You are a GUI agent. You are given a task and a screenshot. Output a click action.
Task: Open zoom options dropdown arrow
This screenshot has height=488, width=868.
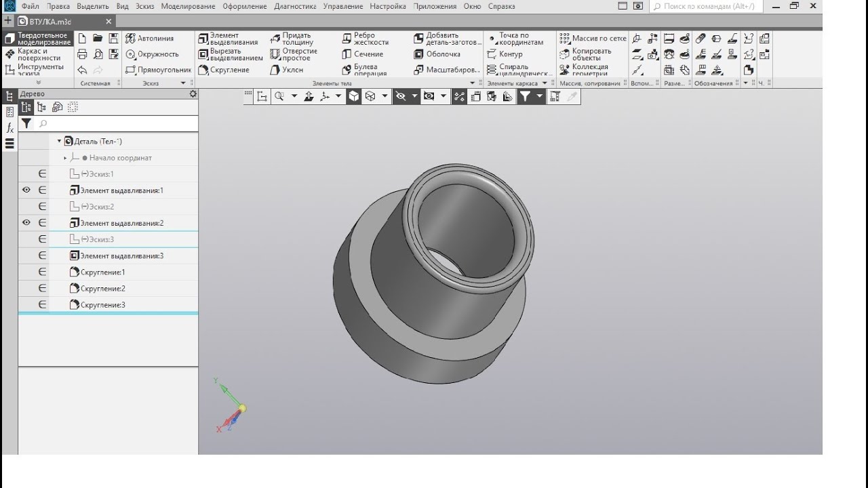(294, 96)
